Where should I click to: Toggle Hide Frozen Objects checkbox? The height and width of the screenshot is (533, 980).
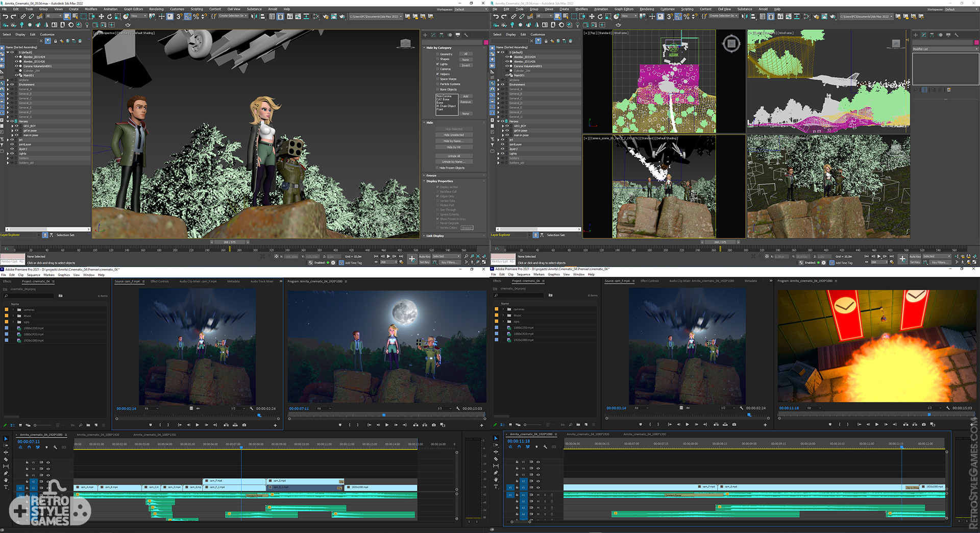[437, 168]
